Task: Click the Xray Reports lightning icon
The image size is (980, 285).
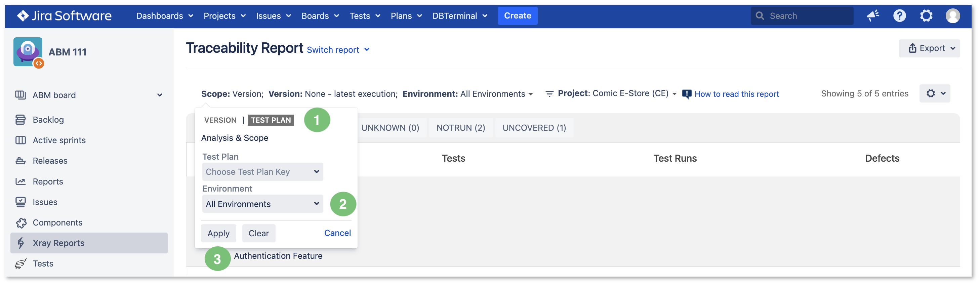Action: coord(21,243)
